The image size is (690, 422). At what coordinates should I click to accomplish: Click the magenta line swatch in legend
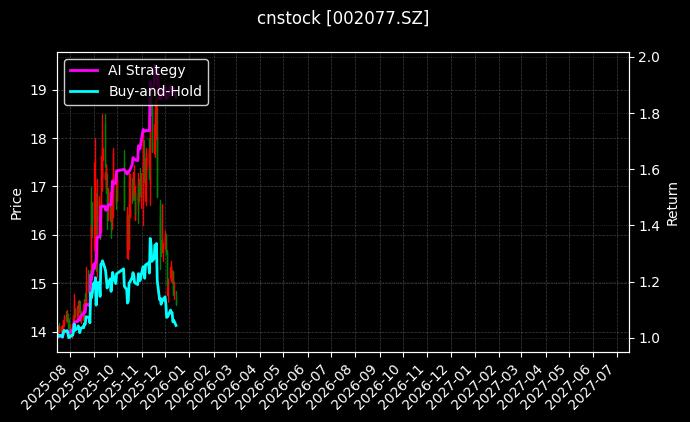(x=84, y=70)
